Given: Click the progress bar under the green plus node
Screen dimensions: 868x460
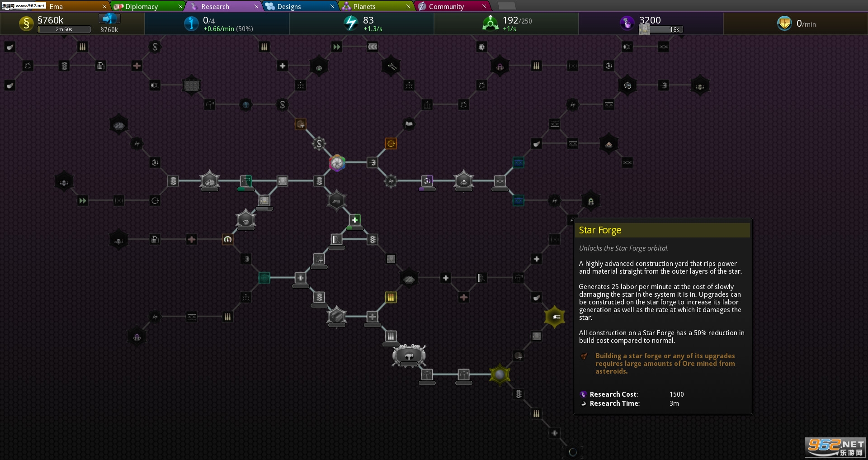Looking at the screenshot, I should pyautogui.click(x=355, y=228).
